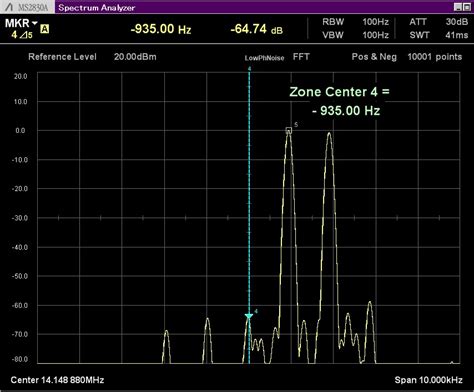Click the RBW 100Hz setting
Screen dimensions: 474x392
click(355, 22)
